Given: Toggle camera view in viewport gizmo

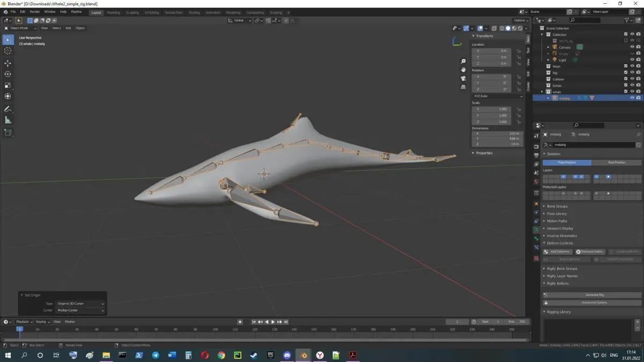Looking at the screenshot, I should (x=463, y=78).
